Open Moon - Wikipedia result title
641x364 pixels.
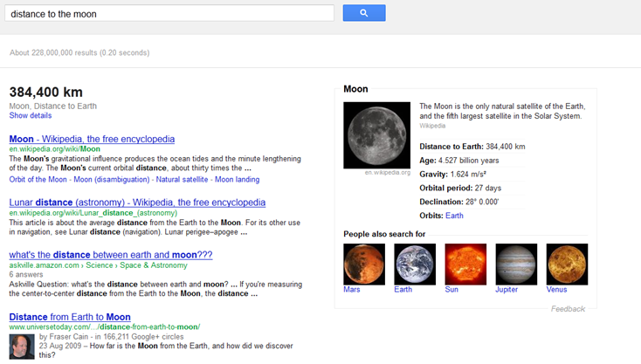pos(92,139)
